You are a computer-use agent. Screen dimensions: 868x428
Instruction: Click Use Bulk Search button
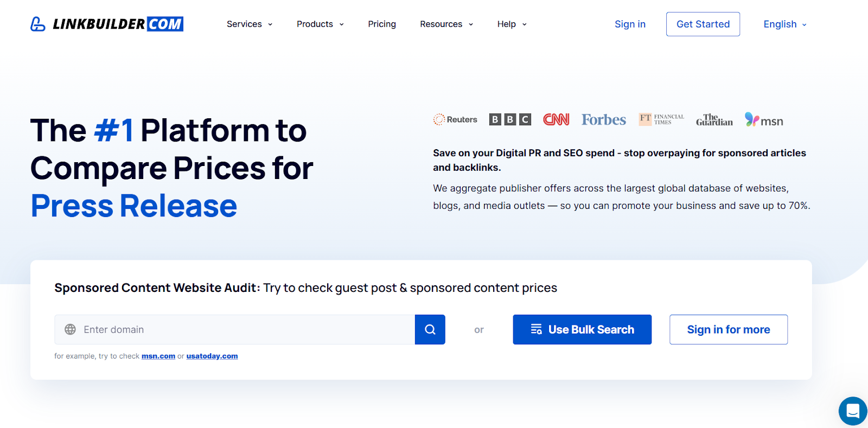pyautogui.click(x=582, y=329)
